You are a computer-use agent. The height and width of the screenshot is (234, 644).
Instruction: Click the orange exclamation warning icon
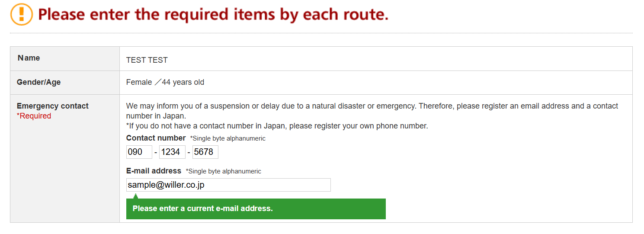22,14
